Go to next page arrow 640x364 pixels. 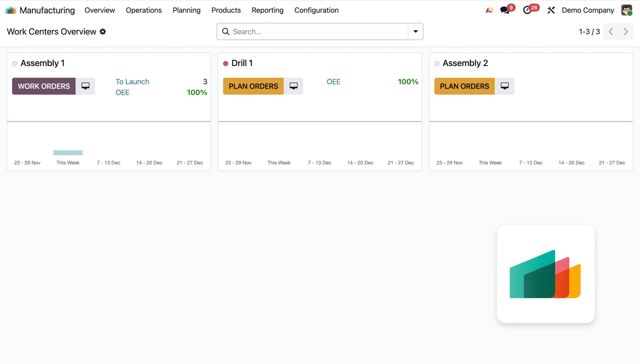[626, 32]
